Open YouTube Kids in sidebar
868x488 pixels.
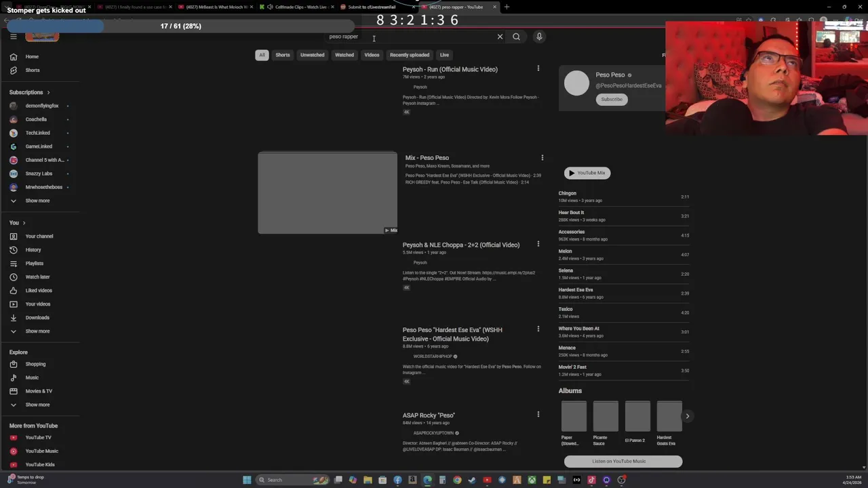coord(39,465)
